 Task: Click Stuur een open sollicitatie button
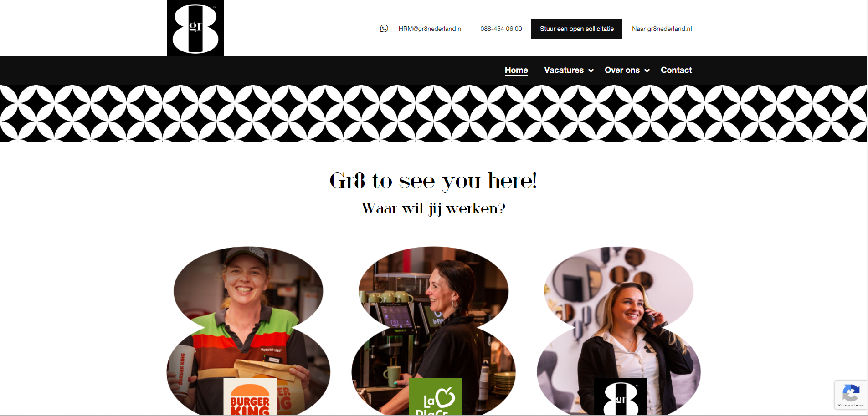point(577,29)
